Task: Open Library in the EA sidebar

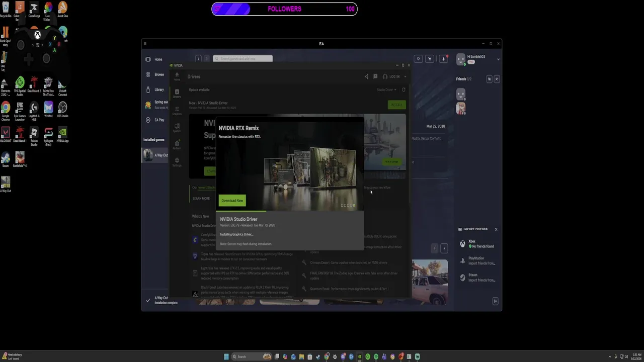Action: [x=155, y=89]
